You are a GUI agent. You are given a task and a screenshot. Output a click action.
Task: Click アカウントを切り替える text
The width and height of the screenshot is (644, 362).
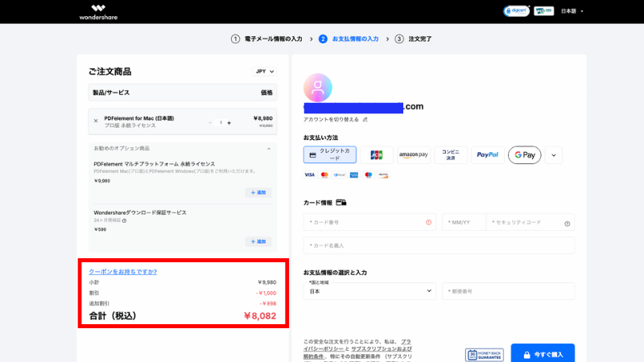coord(331,119)
